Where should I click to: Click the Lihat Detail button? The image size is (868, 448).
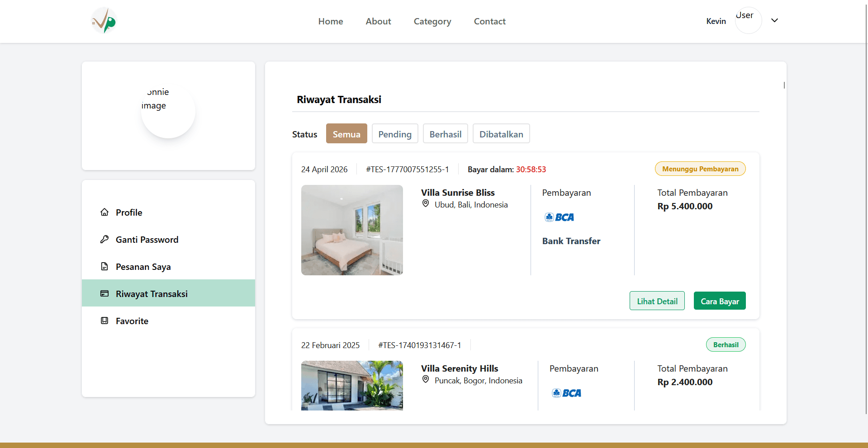(657, 301)
